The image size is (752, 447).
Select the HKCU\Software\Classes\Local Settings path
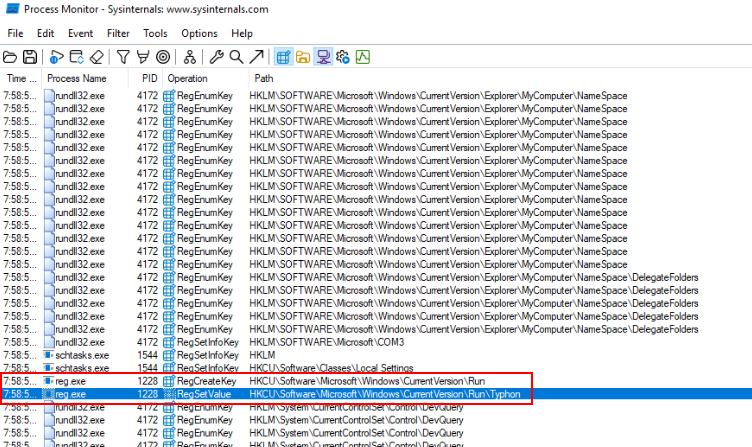(331, 368)
